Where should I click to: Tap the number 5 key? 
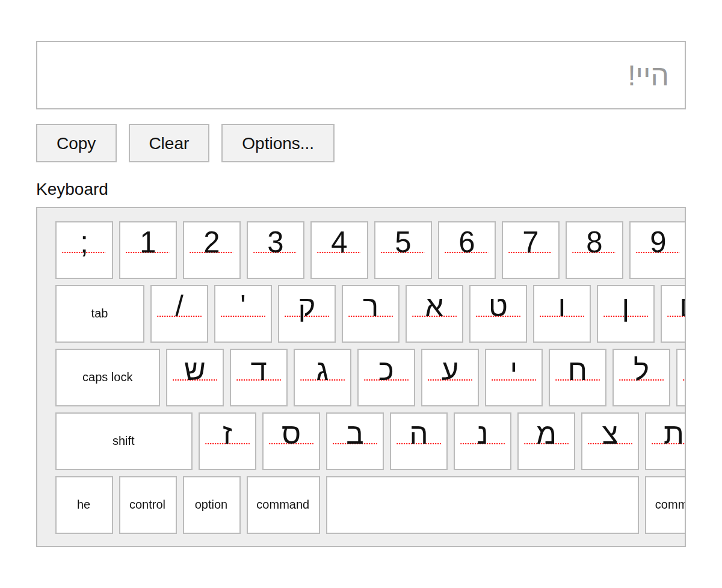403,250
